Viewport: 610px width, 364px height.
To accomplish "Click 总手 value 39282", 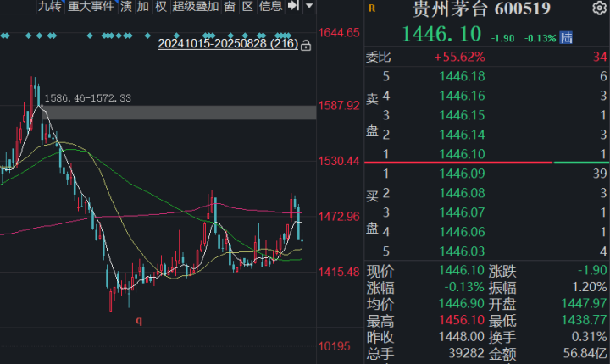I will (x=467, y=353).
